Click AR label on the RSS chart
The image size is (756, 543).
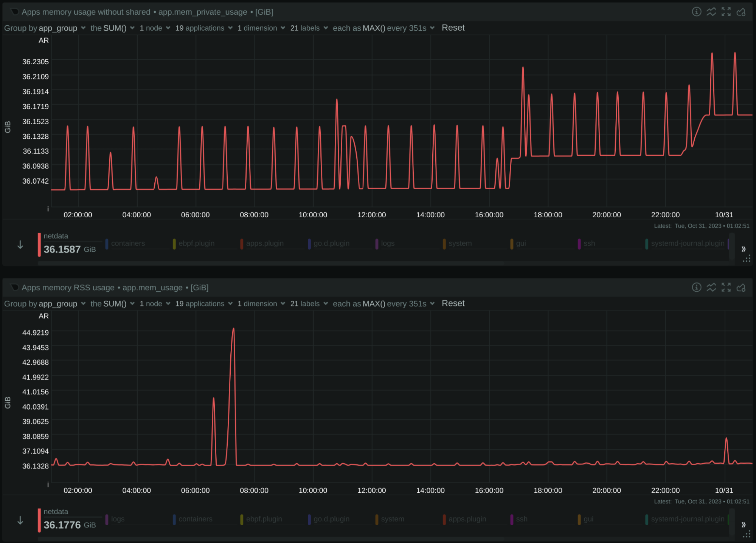click(x=43, y=316)
